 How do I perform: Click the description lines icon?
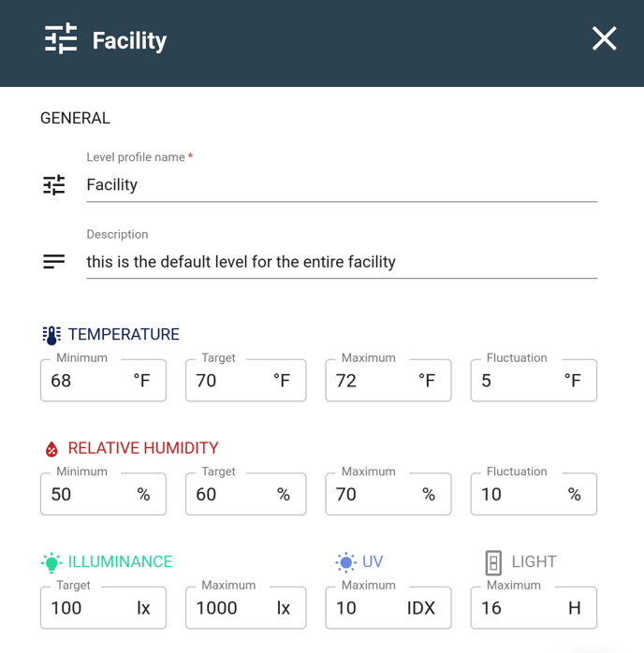point(54,262)
